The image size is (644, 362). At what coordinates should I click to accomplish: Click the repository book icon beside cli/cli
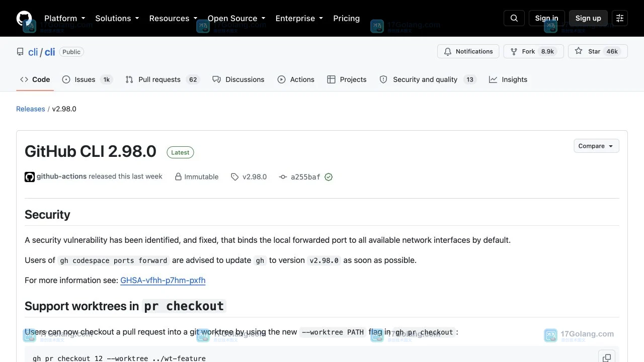20,52
